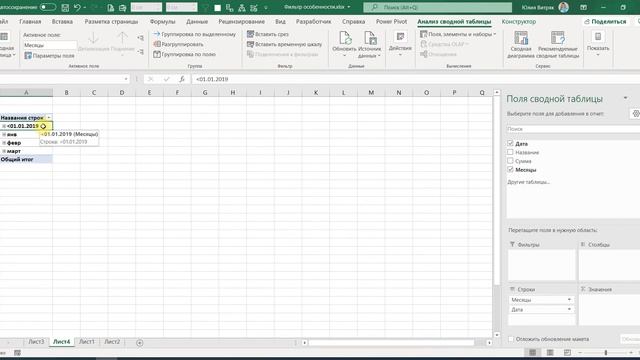Click the Источник данных icon

tap(369, 38)
